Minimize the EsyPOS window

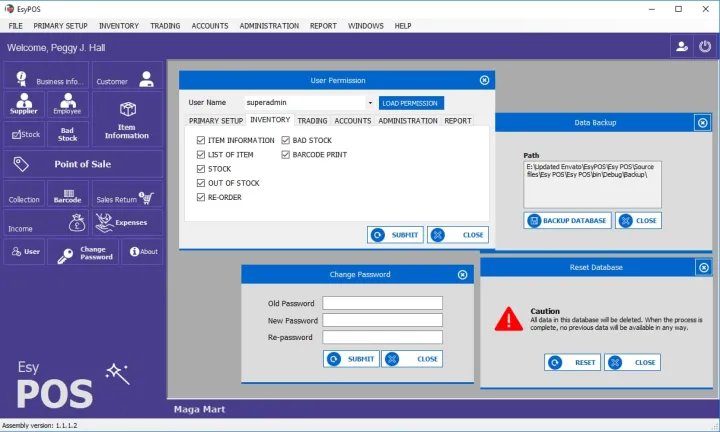[x=652, y=9]
